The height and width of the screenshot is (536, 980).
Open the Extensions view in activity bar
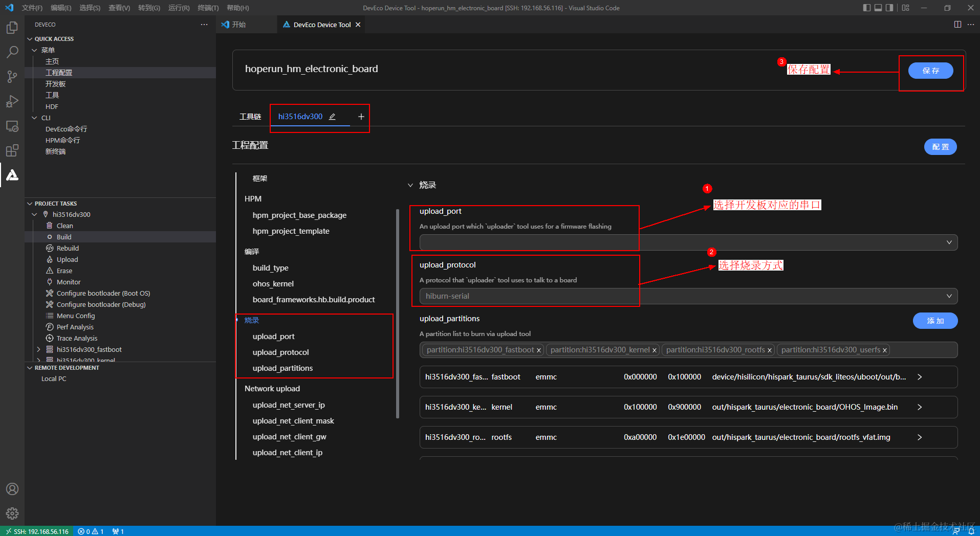pos(12,150)
